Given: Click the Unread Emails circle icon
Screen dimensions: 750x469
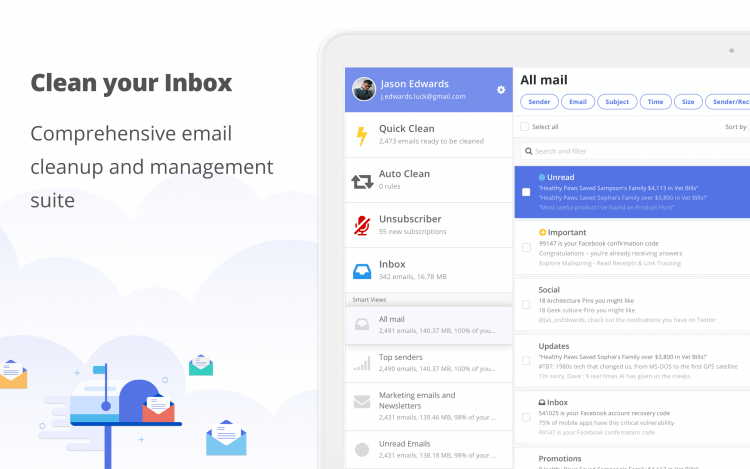Looking at the screenshot, I should [x=362, y=449].
